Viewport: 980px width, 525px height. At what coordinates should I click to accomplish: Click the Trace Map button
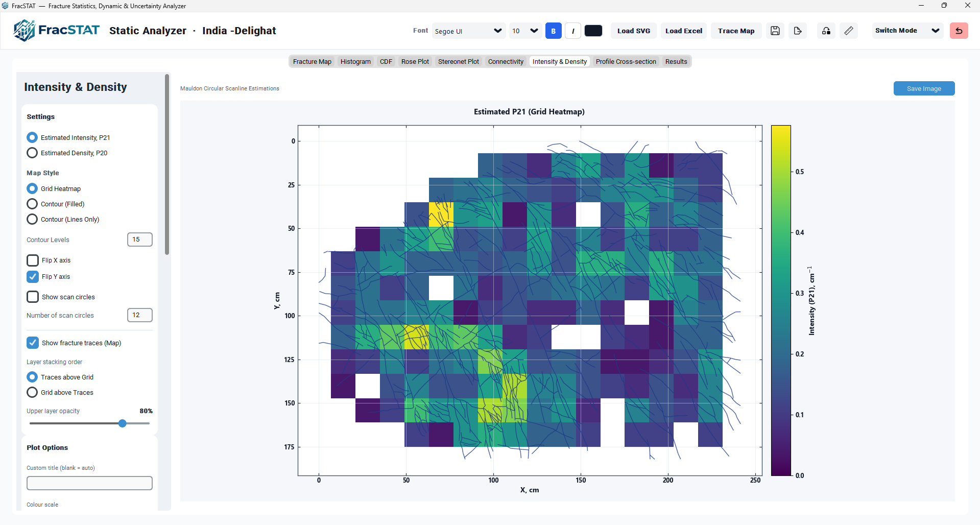click(736, 31)
